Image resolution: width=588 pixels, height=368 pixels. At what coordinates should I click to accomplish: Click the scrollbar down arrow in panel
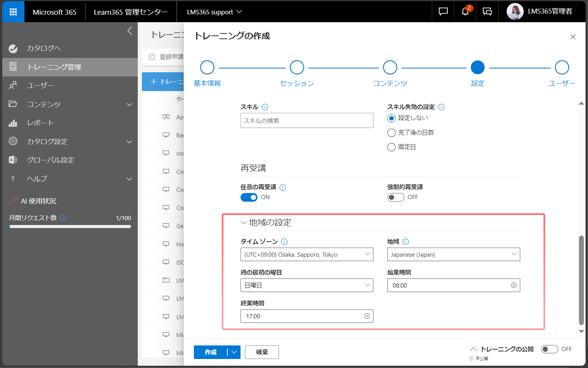coord(581,332)
